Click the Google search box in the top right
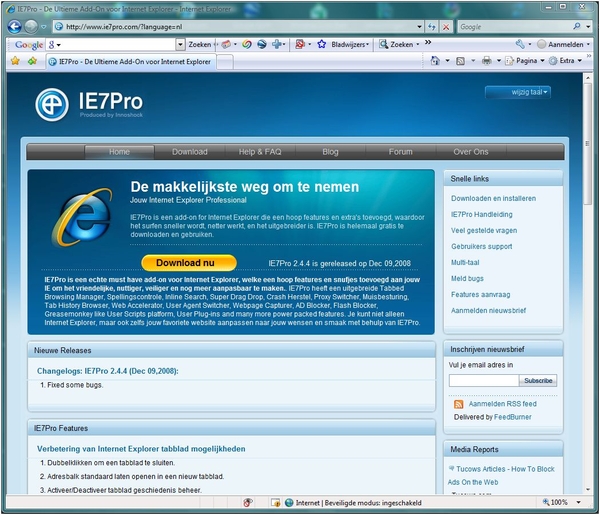 tap(515, 27)
